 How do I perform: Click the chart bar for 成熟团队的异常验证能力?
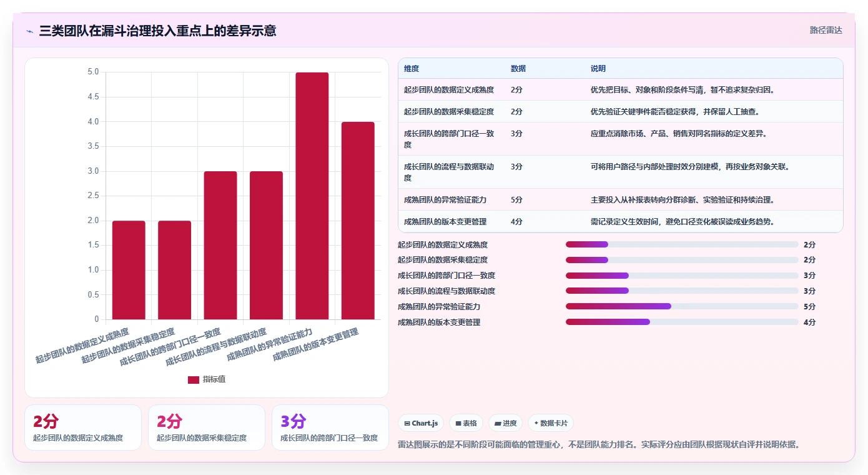(312, 196)
